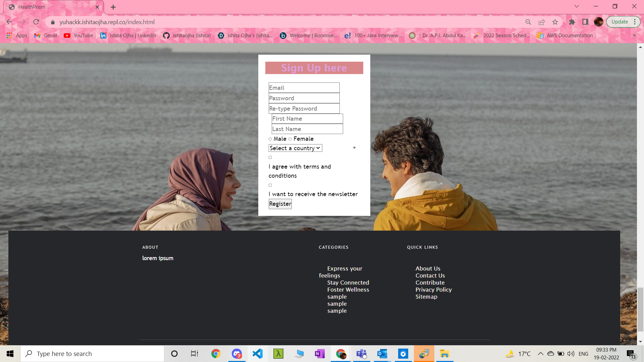Open the Extensions puzzle icon
This screenshot has width=644, height=362.
(572, 22)
